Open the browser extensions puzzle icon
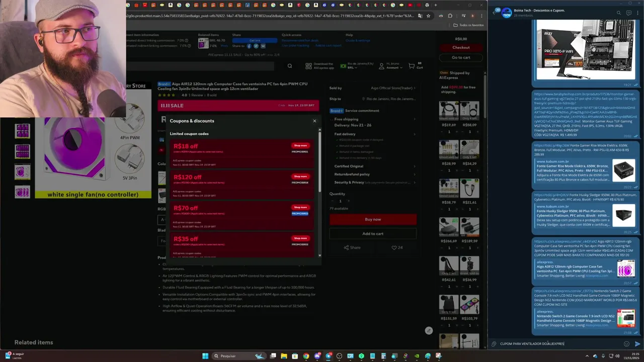 point(450,16)
